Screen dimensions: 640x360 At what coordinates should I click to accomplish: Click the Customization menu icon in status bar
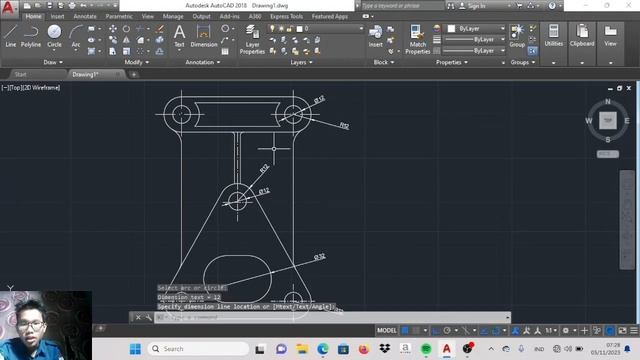[634, 330]
